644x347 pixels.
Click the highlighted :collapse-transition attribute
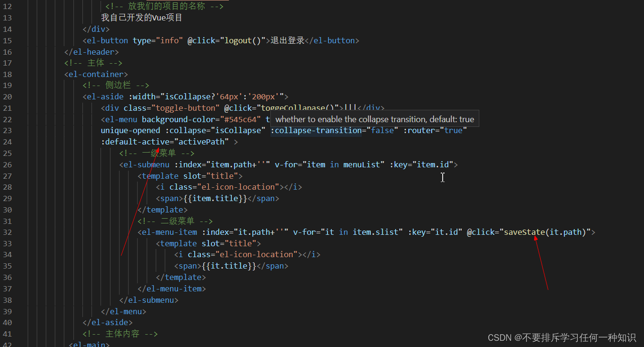pos(316,130)
